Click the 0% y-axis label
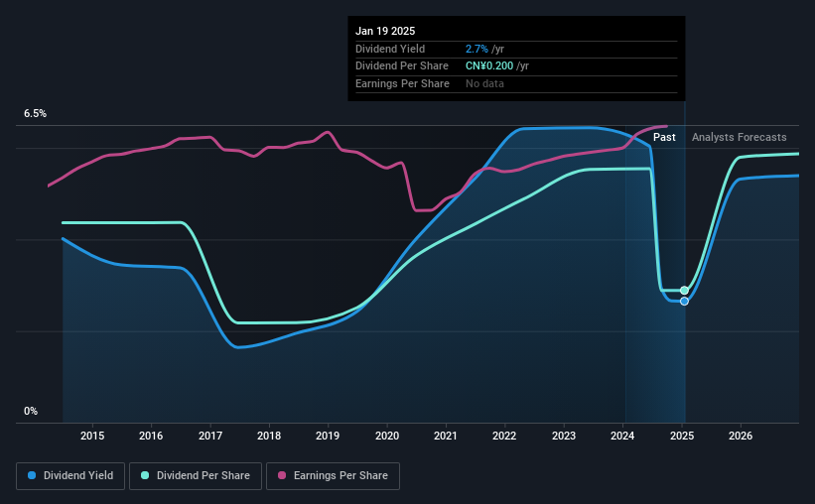This screenshot has width=815, height=504. click(31, 411)
